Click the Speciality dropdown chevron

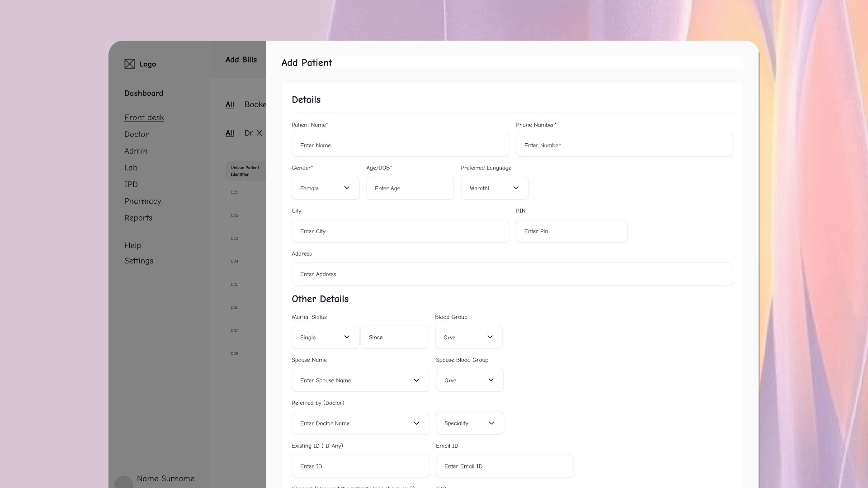(491, 423)
